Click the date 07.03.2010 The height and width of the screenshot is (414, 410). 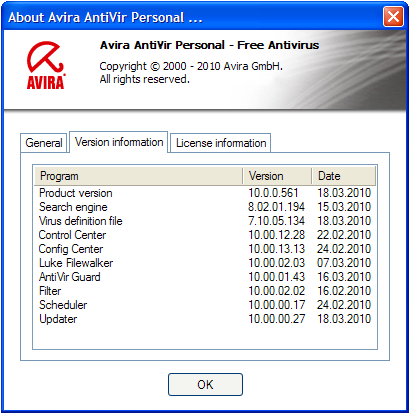tap(344, 263)
